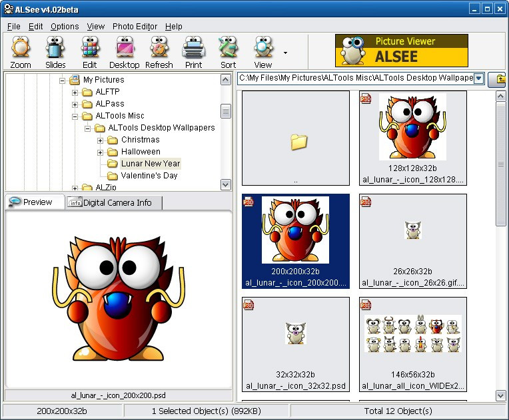509x420 pixels.
Task: Select the ALPass folder
Action: coord(110,104)
